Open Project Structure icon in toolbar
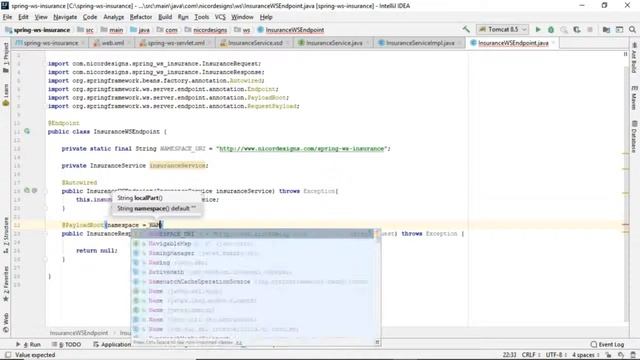 (x=606, y=29)
